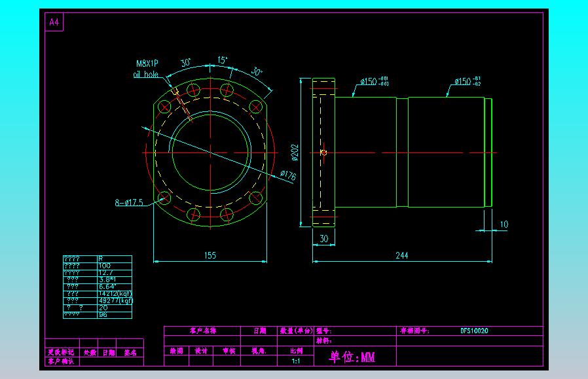Select the 数量(单台) header cell
The height and width of the screenshot is (379, 588).
tap(296, 331)
